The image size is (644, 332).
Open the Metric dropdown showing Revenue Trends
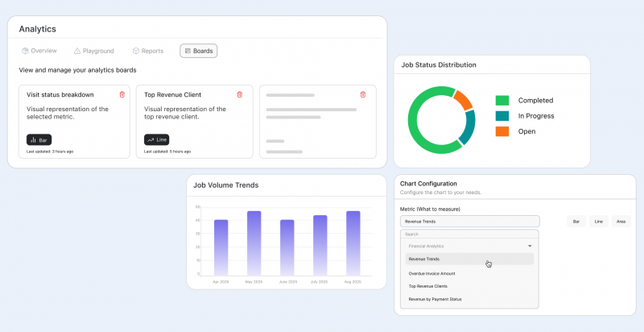tap(469, 221)
